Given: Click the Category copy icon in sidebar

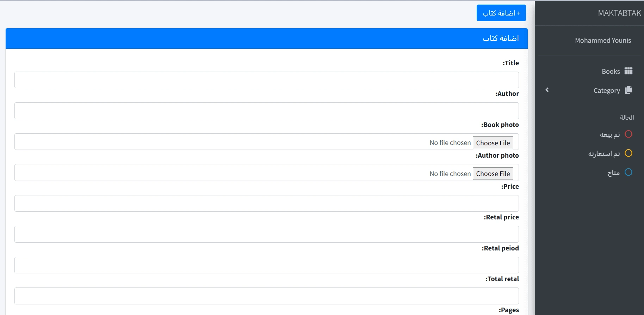Looking at the screenshot, I should coord(628,90).
